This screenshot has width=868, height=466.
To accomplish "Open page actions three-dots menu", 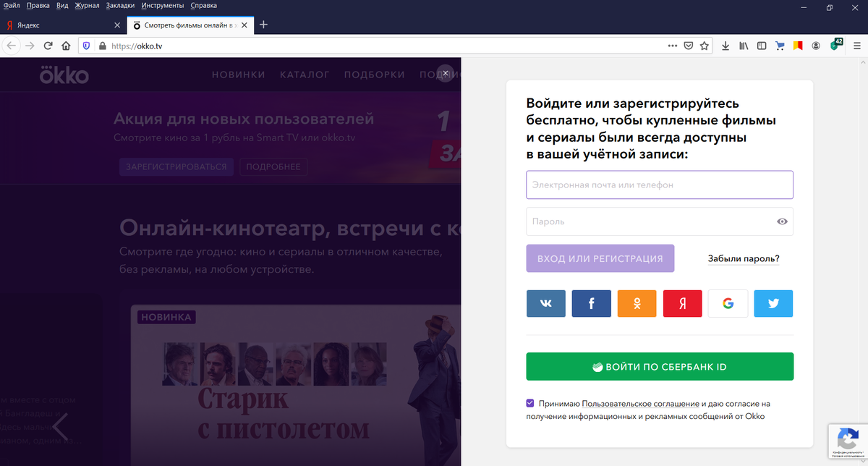I will 673,45.
